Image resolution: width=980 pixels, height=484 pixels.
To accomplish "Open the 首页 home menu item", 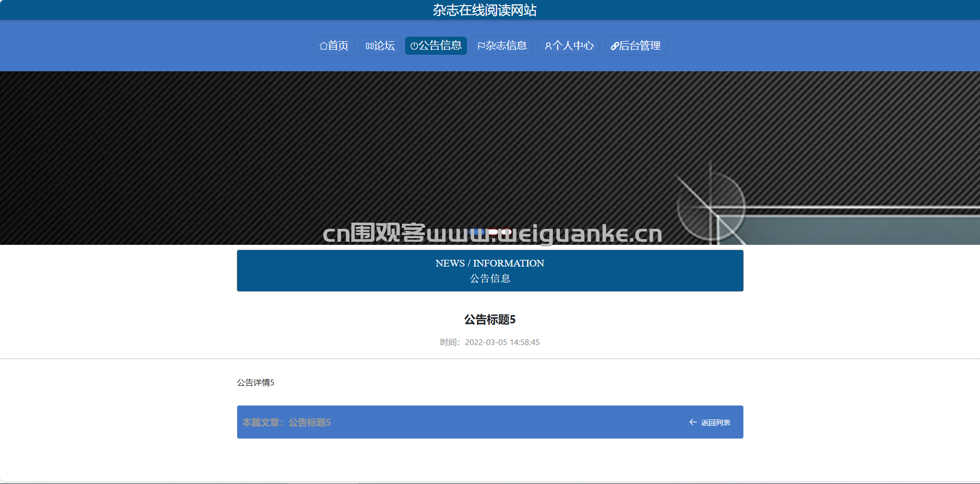I will pos(334,45).
